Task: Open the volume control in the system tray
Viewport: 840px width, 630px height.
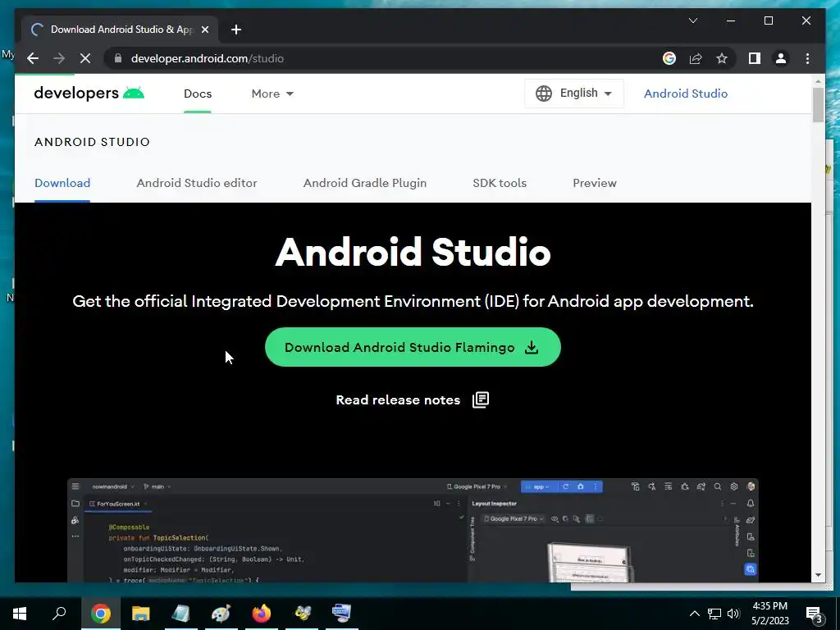Action: (x=733, y=614)
